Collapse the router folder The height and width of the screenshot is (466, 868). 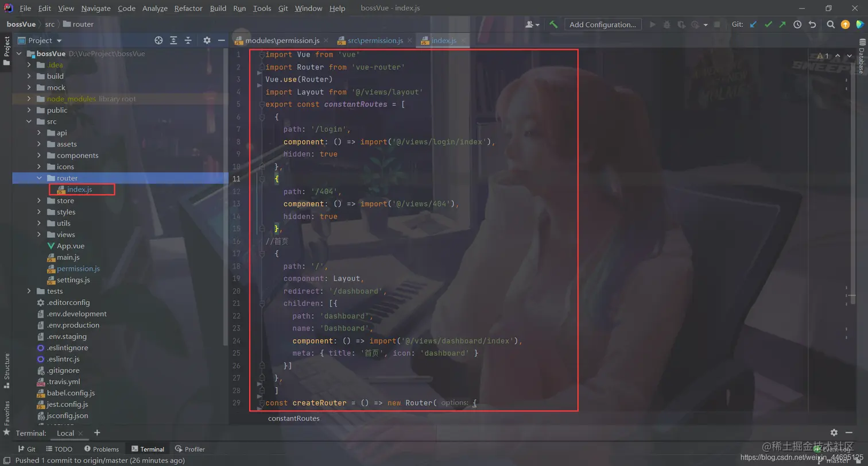(x=39, y=178)
